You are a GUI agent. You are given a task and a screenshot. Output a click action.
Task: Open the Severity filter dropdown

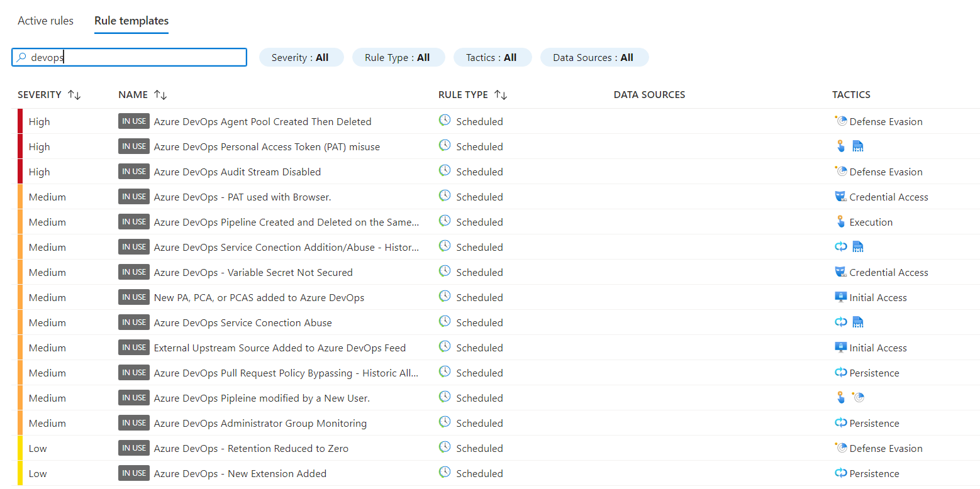pos(301,57)
